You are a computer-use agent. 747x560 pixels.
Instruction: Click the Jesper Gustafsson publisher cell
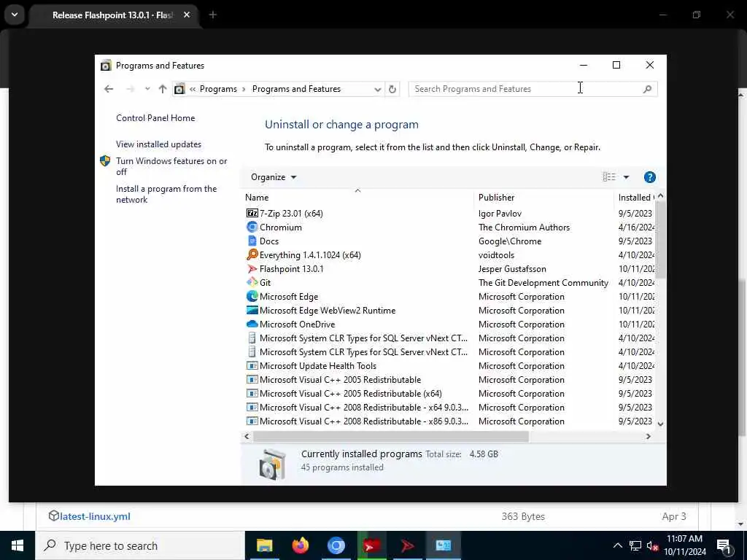point(512,268)
